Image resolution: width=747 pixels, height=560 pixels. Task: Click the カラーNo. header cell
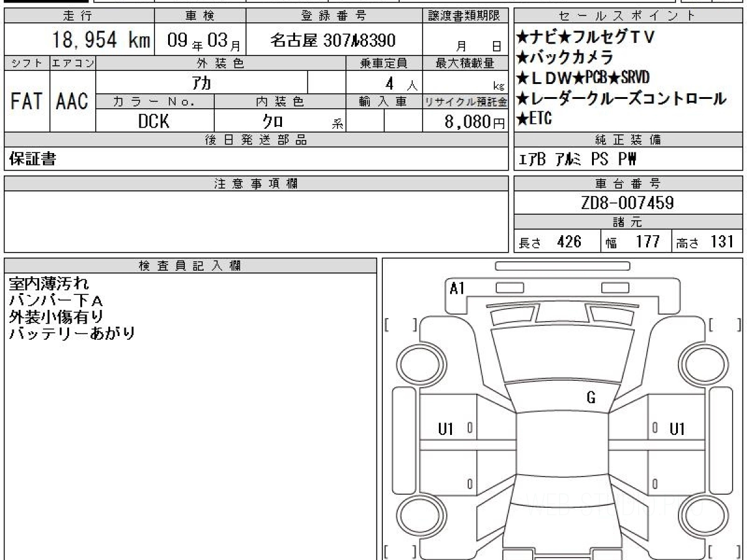(155, 101)
